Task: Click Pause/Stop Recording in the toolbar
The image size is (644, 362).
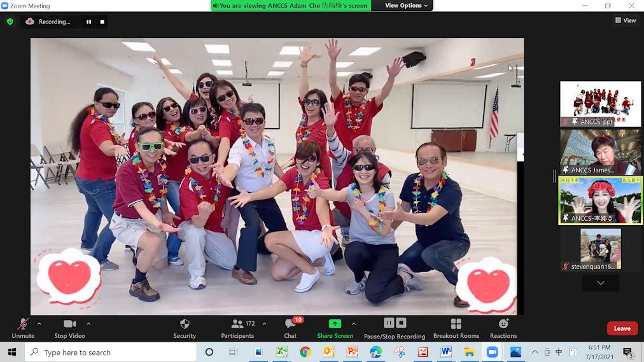Action: click(395, 328)
